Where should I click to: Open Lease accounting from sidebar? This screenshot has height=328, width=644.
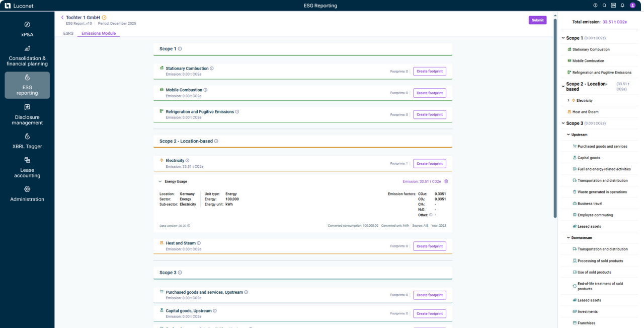click(27, 168)
